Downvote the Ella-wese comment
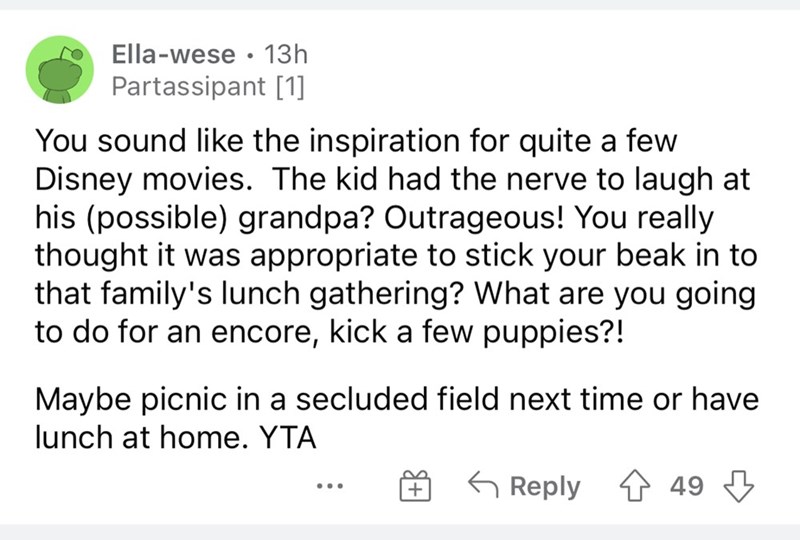Image resolution: width=800 pixels, height=540 pixels. click(739, 486)
